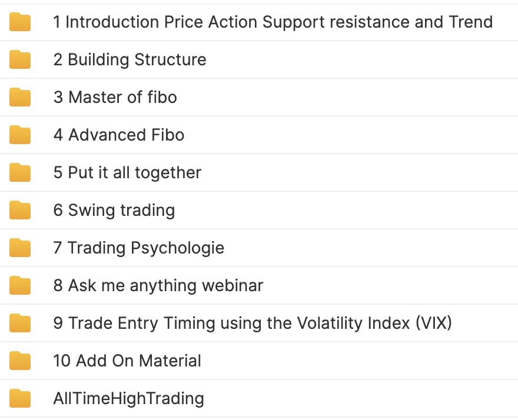Click the folder icon for the VIX entry timing item
This screenshot has height=420, width=518.
pos(20,323)
